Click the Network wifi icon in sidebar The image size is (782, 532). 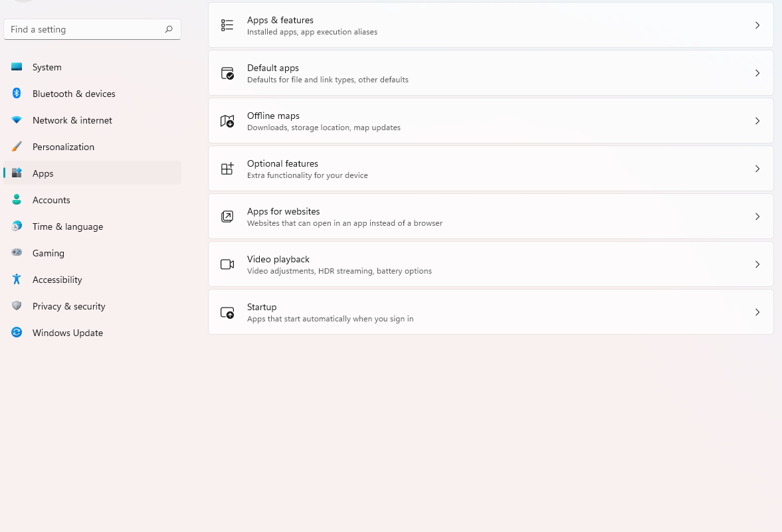[17, 120]
